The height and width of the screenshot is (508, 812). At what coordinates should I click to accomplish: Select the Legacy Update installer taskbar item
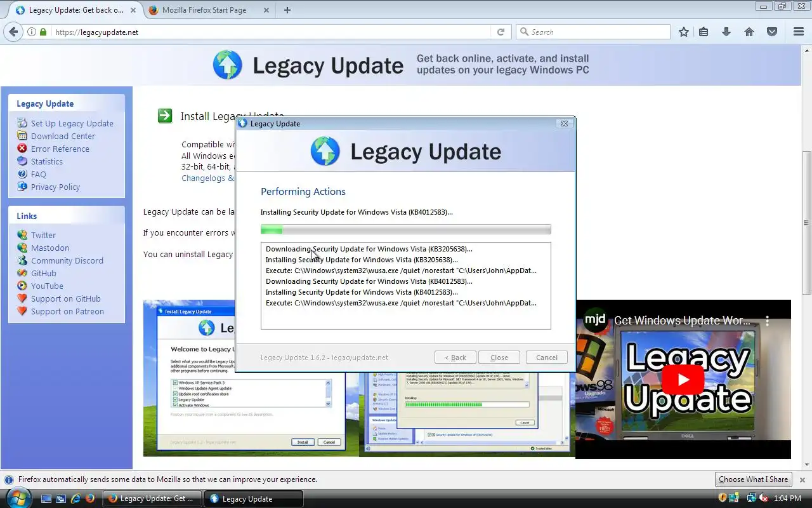(x=253, y=498)
